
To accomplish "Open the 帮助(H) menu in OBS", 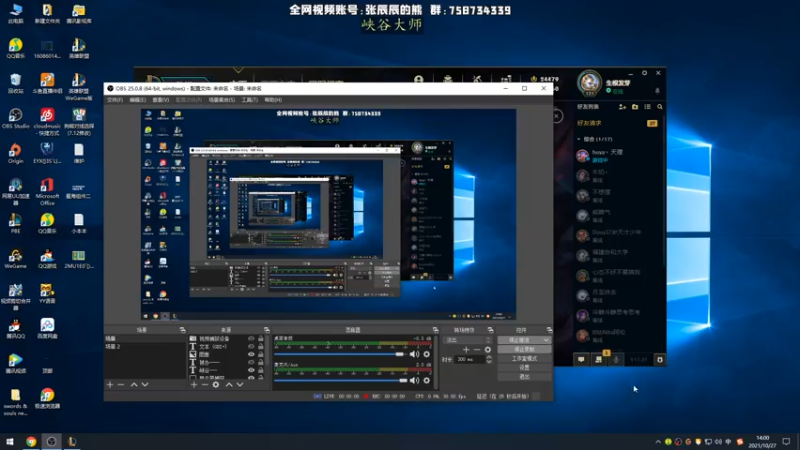I will pos(273,100).
